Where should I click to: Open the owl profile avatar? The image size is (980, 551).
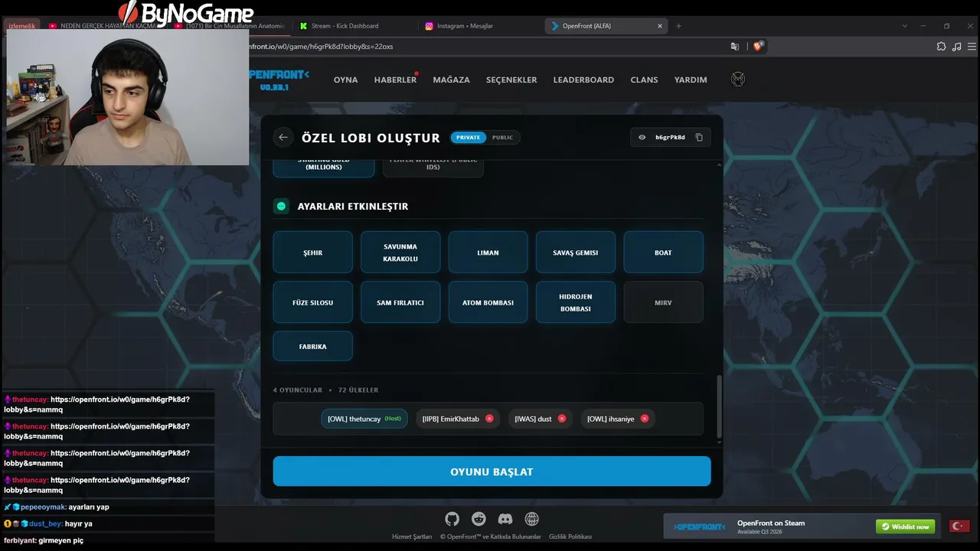(738, 80)
